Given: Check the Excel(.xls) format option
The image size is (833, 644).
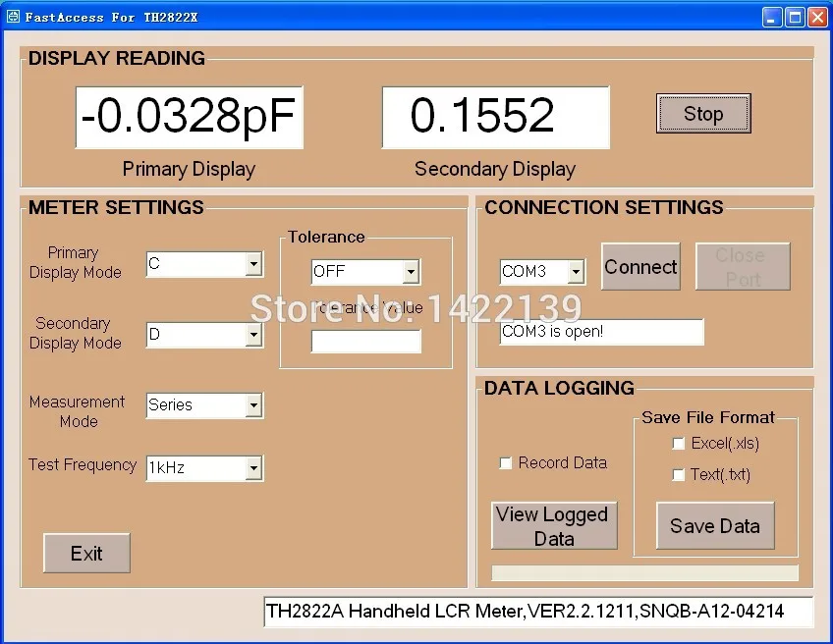Looking at the screenshot, I should [x=679, y=444].
